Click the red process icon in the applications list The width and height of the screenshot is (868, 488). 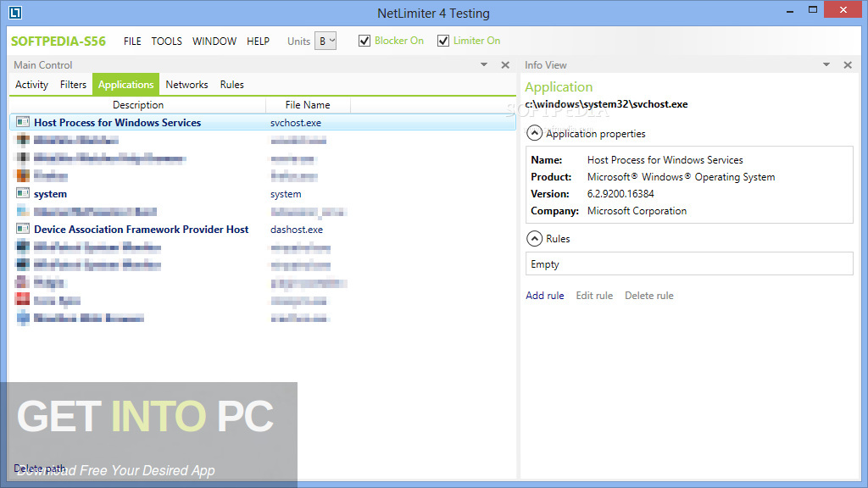[x=21, y=300]
